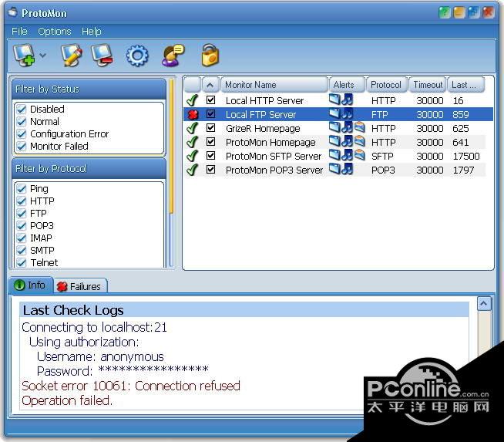
Task: Toggle the Telnet protocol filter
Action: pos(22,262)
